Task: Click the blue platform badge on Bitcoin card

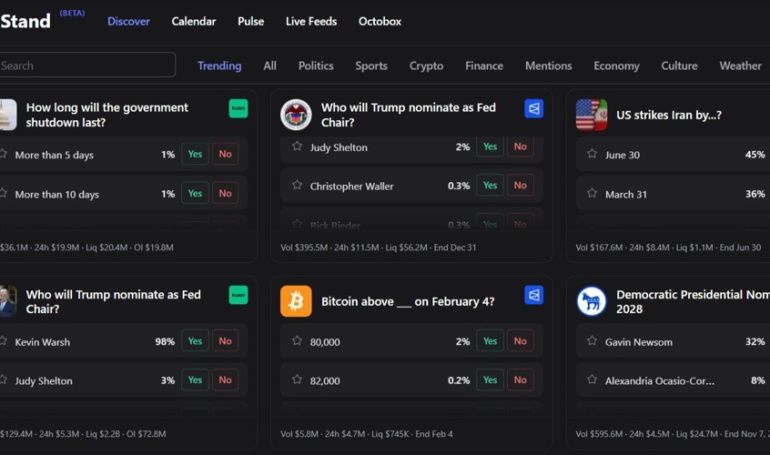Action: [x=534, y=295]
